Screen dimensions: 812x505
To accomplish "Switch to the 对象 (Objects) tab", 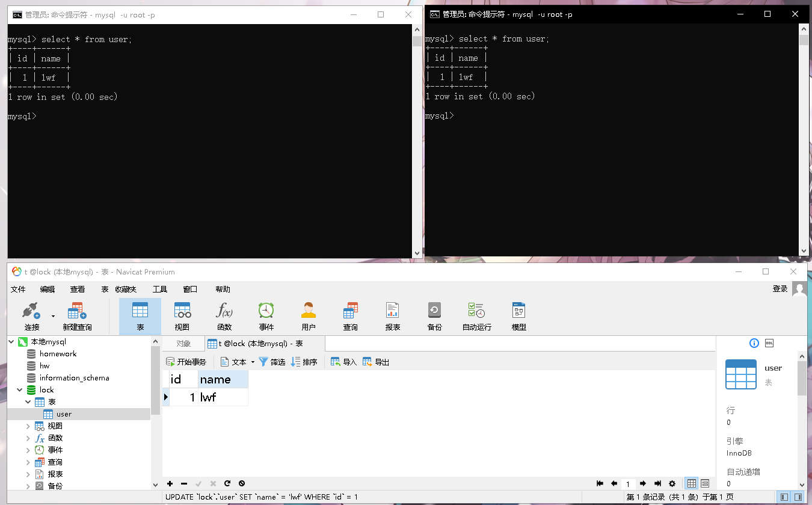I will [183, 344].
